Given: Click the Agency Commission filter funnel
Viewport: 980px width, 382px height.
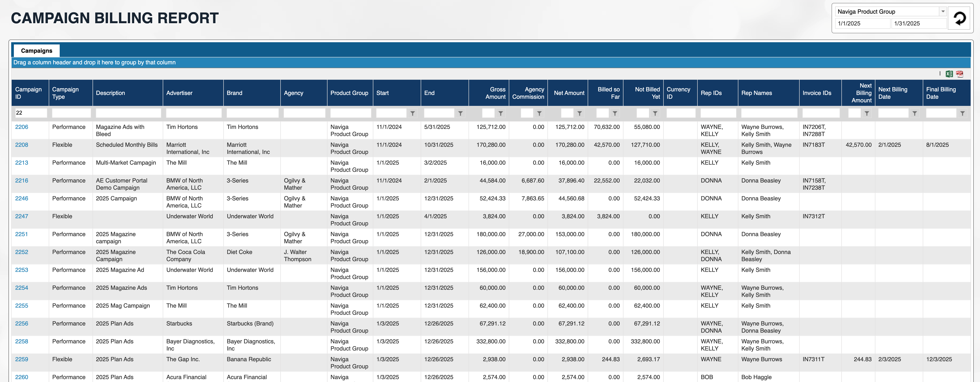Looking at the screenshot, I should coord(539,113).
